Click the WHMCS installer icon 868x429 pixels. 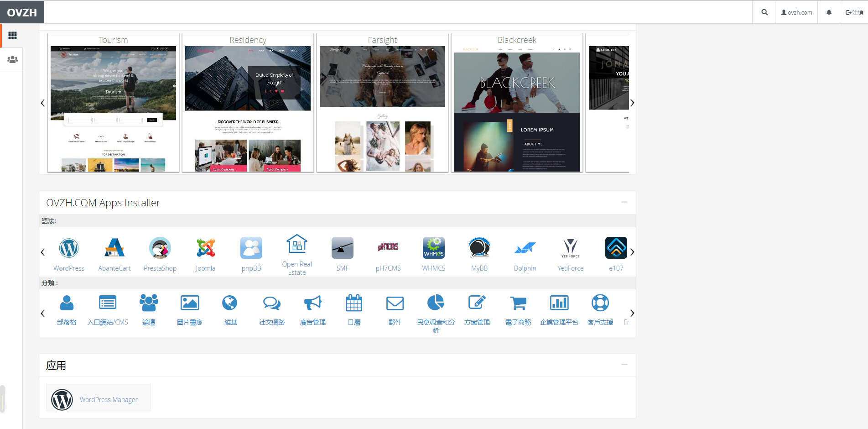click(433, 248)
